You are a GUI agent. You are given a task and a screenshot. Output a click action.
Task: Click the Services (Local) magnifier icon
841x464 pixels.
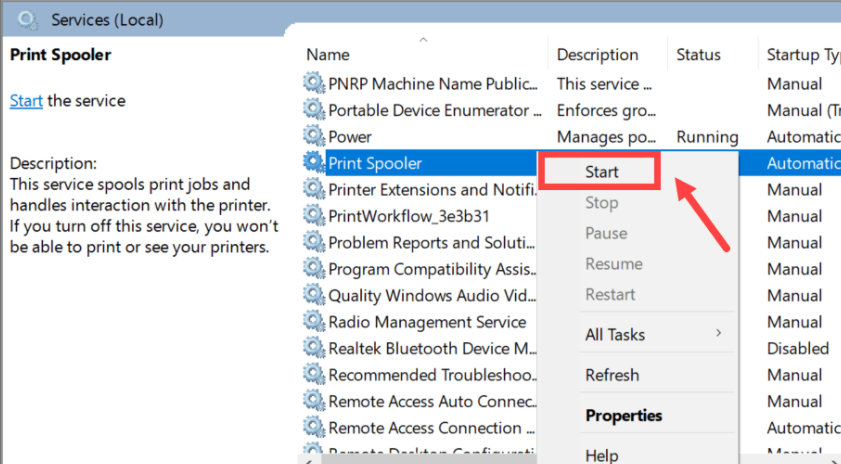28,19
